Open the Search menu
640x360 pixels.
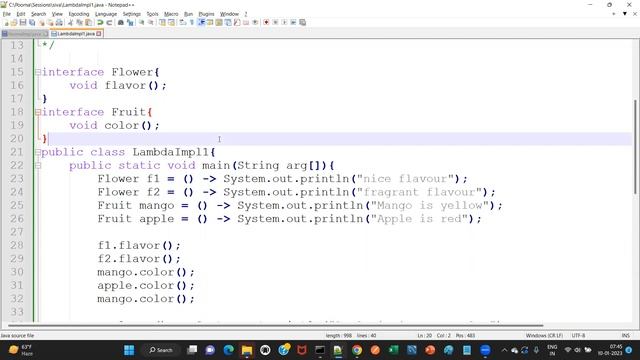38,14
